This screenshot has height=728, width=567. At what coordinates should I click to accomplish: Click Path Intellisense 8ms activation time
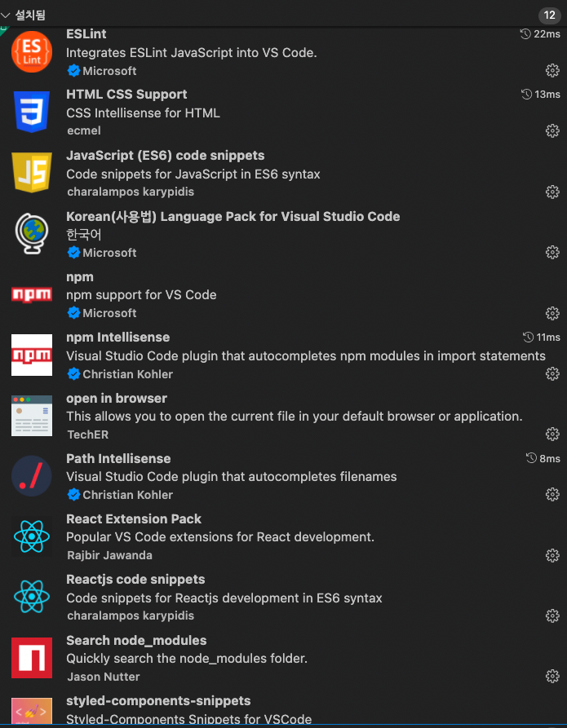[543, 458]
